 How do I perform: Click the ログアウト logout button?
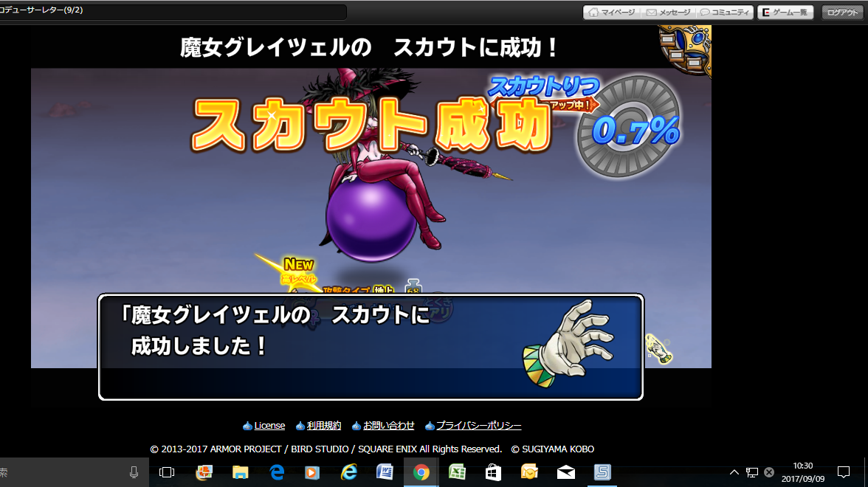(842, 13)
